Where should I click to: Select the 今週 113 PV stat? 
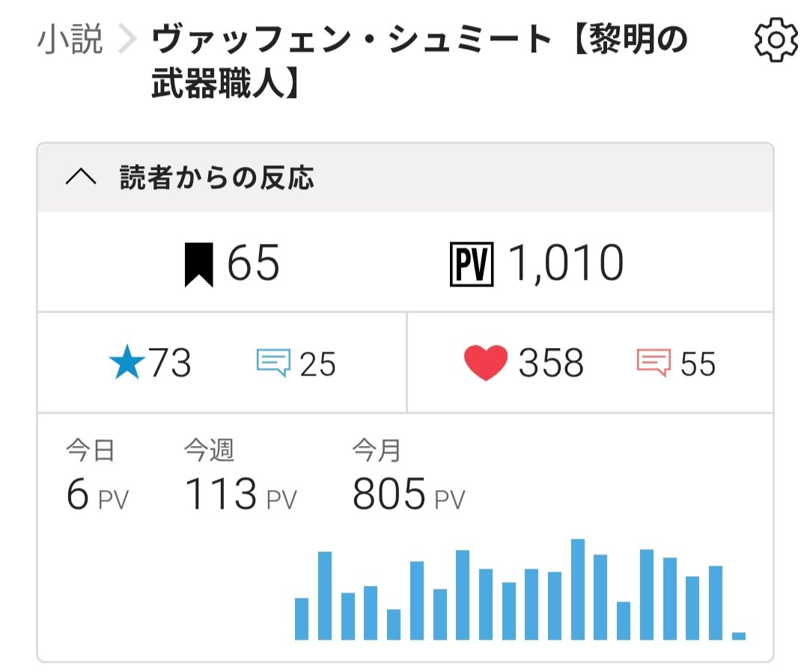[240, 475]
